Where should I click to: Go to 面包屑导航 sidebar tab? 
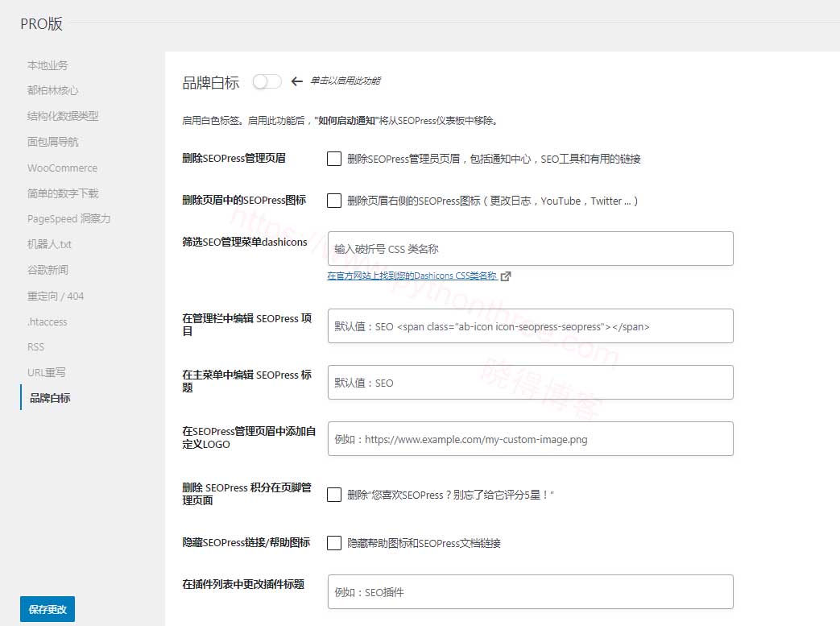(52, 142)
